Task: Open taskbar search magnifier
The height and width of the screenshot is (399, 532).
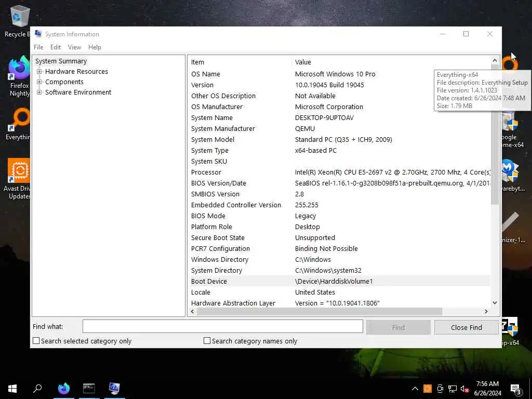Action: click(x=37, y=389)
